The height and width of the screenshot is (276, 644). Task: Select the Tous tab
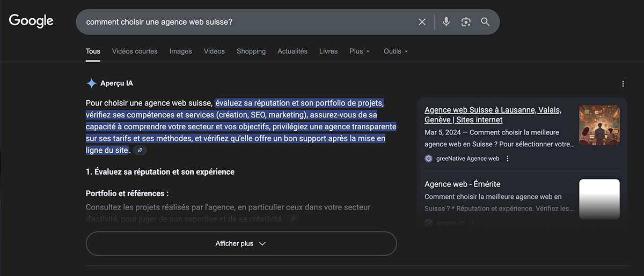[93, 51]
